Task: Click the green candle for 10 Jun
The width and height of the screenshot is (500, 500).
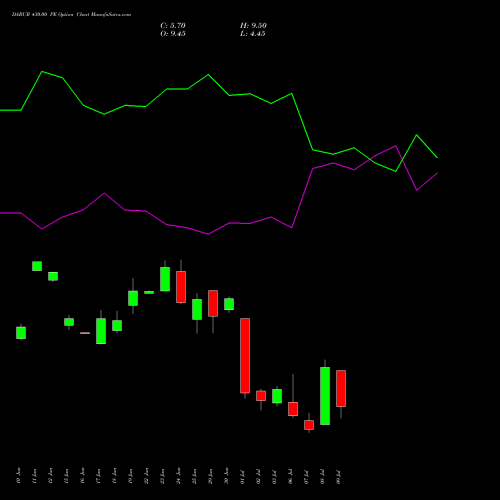Action: pos(21,333)
